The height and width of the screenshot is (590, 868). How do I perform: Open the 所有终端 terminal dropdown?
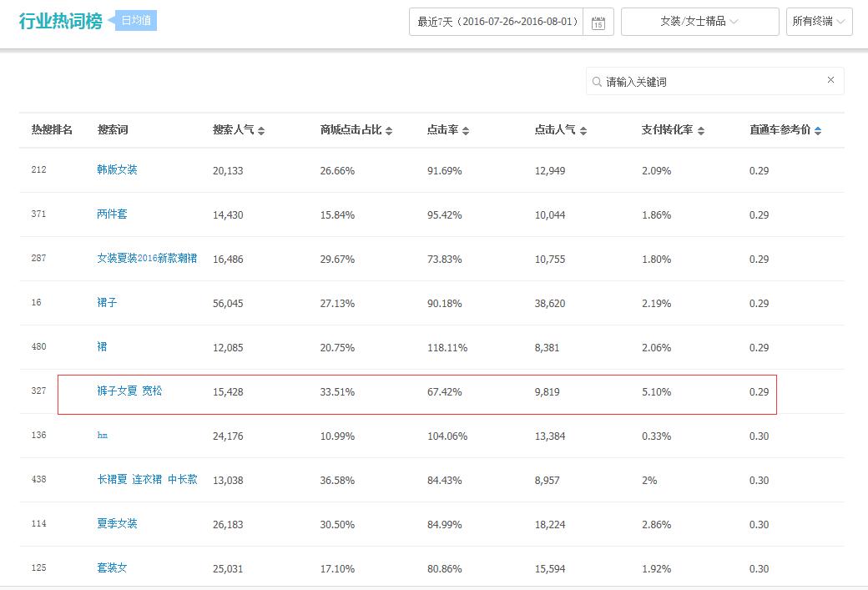tap(819, 21)
